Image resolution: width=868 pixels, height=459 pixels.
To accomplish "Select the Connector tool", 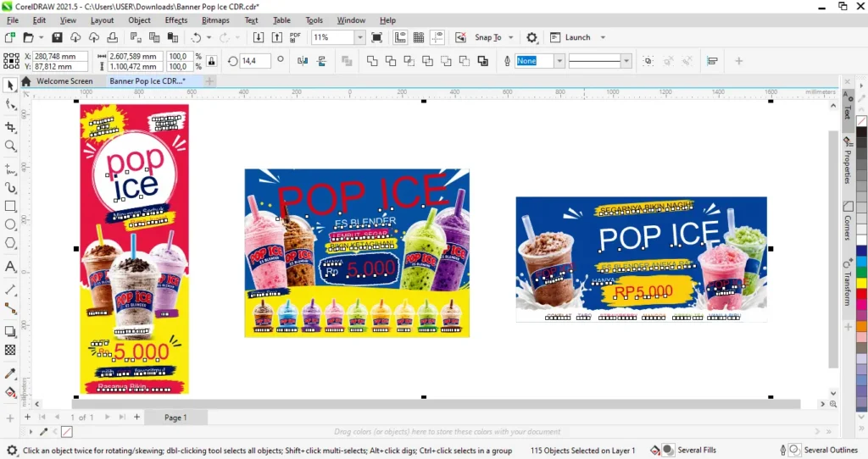I will [10, 308].
